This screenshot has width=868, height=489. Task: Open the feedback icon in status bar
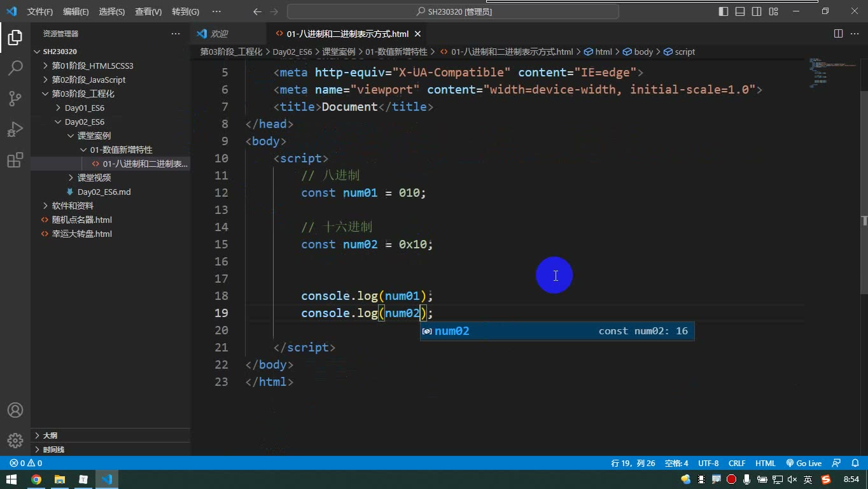[836, 464]
